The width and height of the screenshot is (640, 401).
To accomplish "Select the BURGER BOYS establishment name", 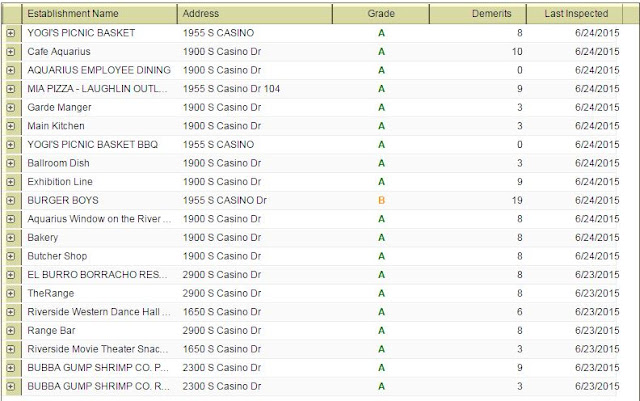I will (x=63, y=200).
